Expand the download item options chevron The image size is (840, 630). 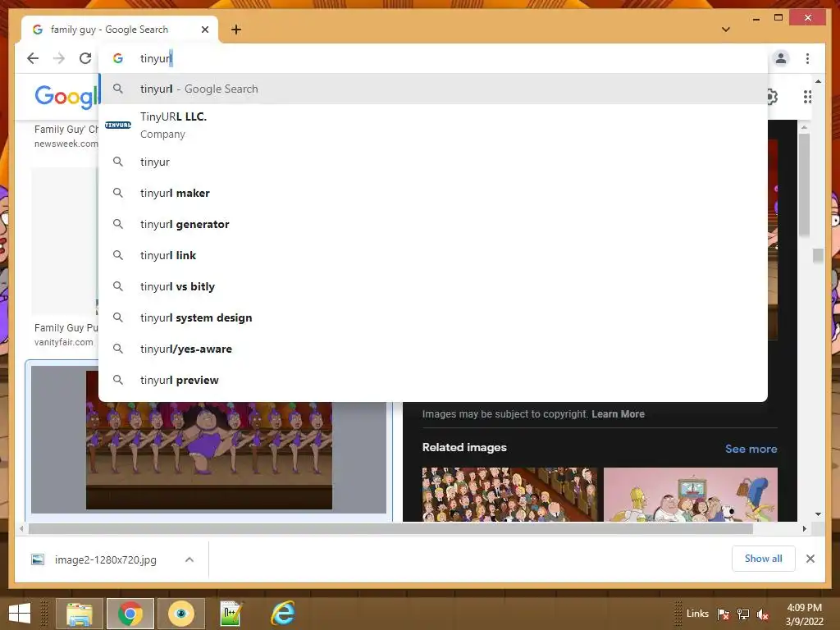[189, 559]
